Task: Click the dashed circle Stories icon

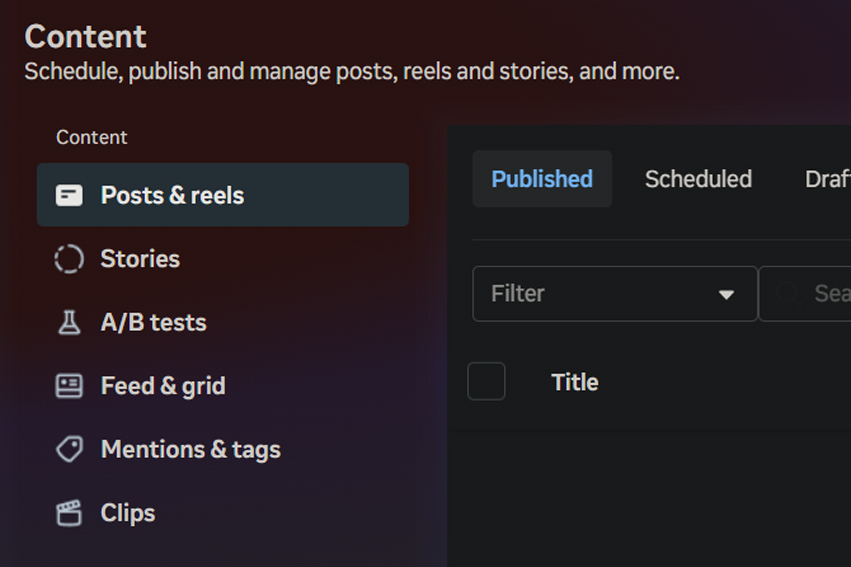Action: tap(69, 259)
